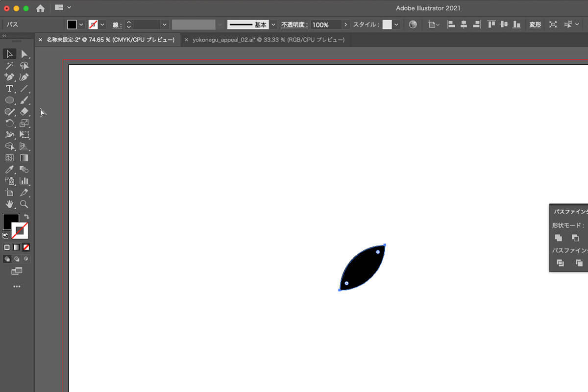588x392 pixels.
Task: Choose the Ellipse tool
Action: pos(9,100)
